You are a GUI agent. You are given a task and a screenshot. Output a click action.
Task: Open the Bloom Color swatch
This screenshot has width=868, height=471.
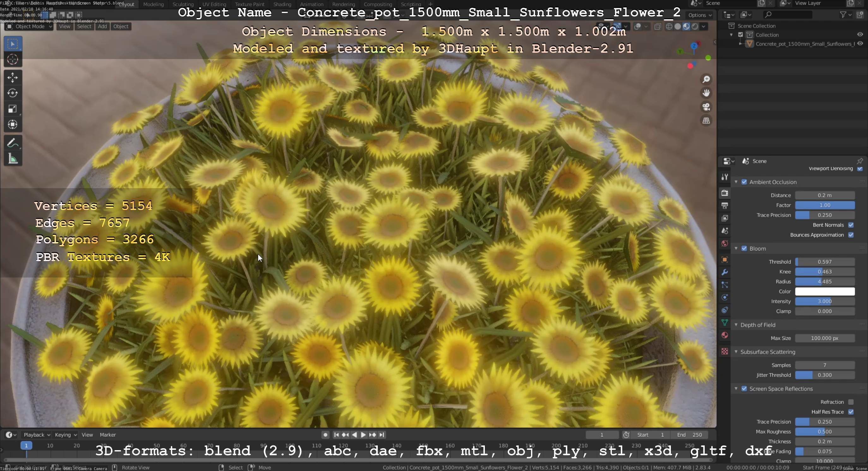(825, 291)
